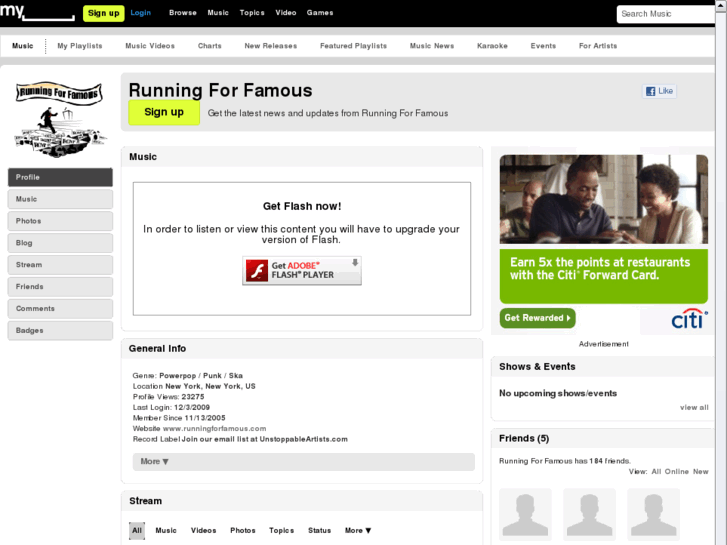Open Music News

click(432, 46)
